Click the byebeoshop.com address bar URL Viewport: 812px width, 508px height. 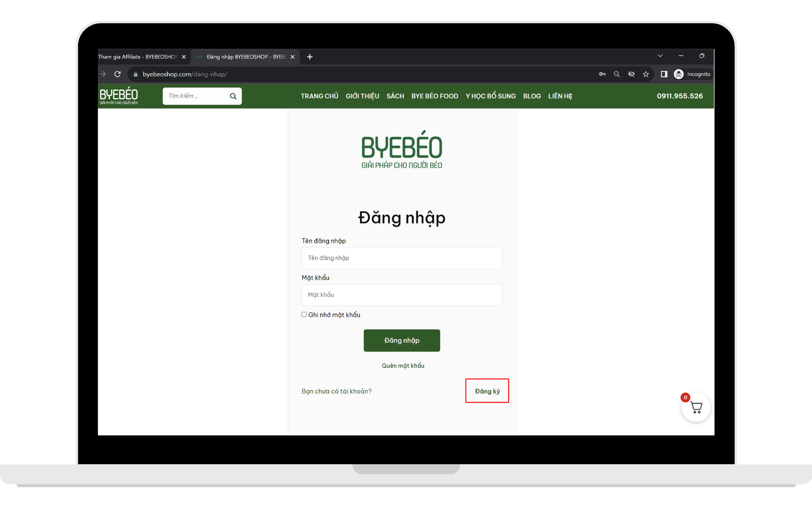[185, 74]
